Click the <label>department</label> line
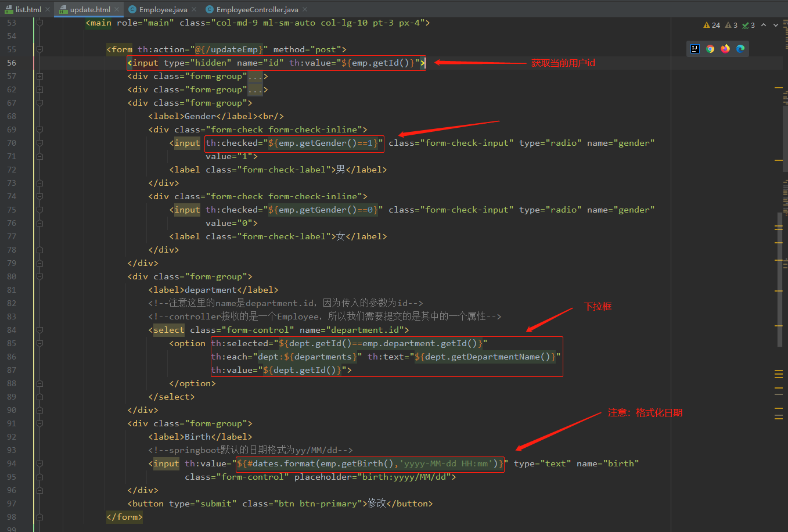 213,290
